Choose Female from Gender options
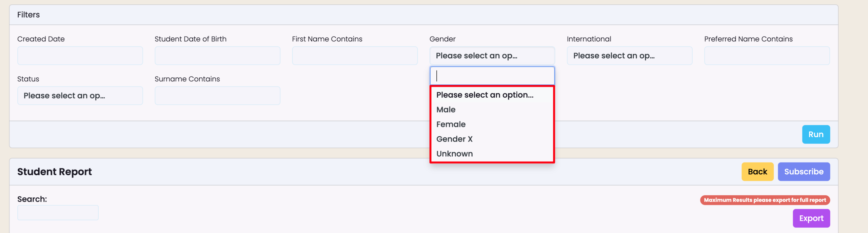This screenshot has width=868, height=233. [x=451, y=124]
